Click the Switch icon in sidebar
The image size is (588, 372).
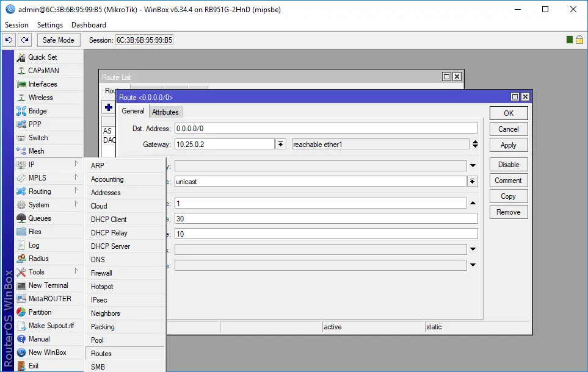(21, 138)
